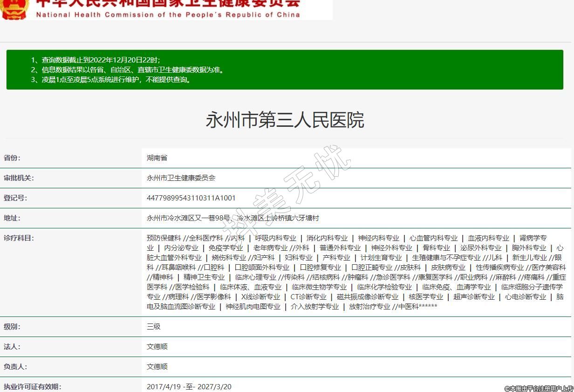The height and width of the screenshot is (392, 574).
Task: Select the 登记号 row label
Action: click(x=15, y=198)
